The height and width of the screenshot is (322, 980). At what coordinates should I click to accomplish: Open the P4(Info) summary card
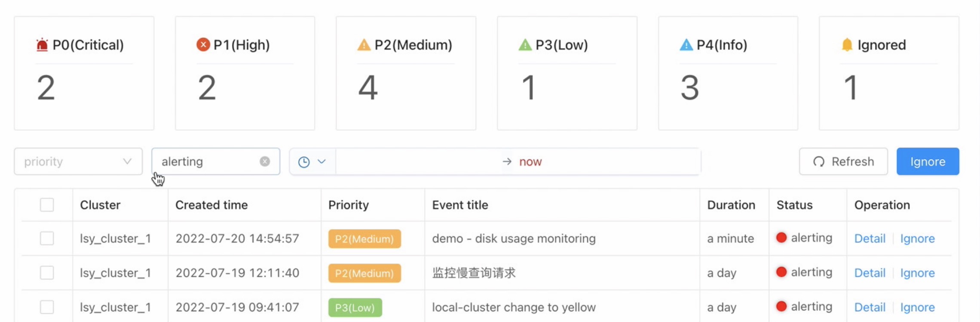click(728, 73)
